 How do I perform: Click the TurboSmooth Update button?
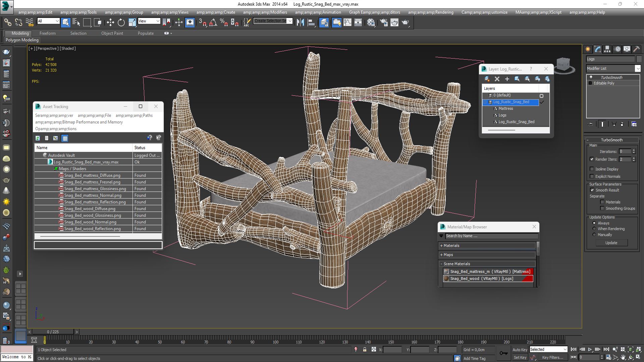click(x=611, y=243)
